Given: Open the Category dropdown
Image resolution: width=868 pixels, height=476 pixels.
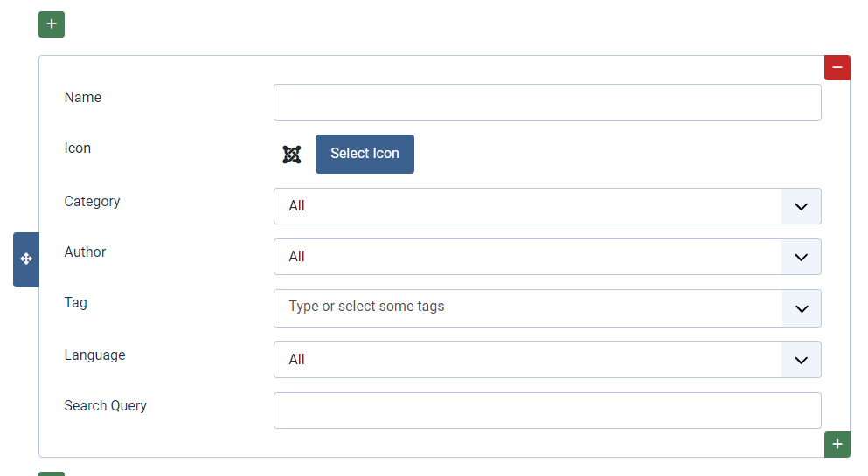Looking at the screenshot, I should [x=547, y=206].
